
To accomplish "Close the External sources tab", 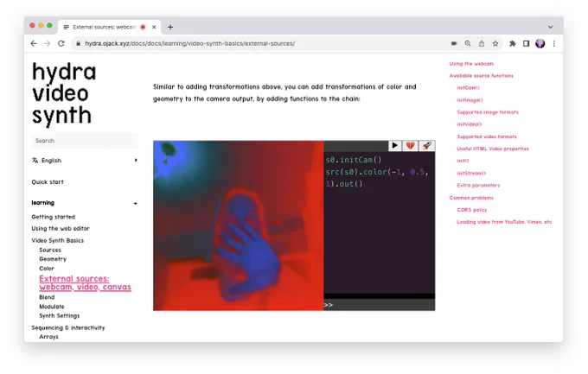I will pos(154,27).
